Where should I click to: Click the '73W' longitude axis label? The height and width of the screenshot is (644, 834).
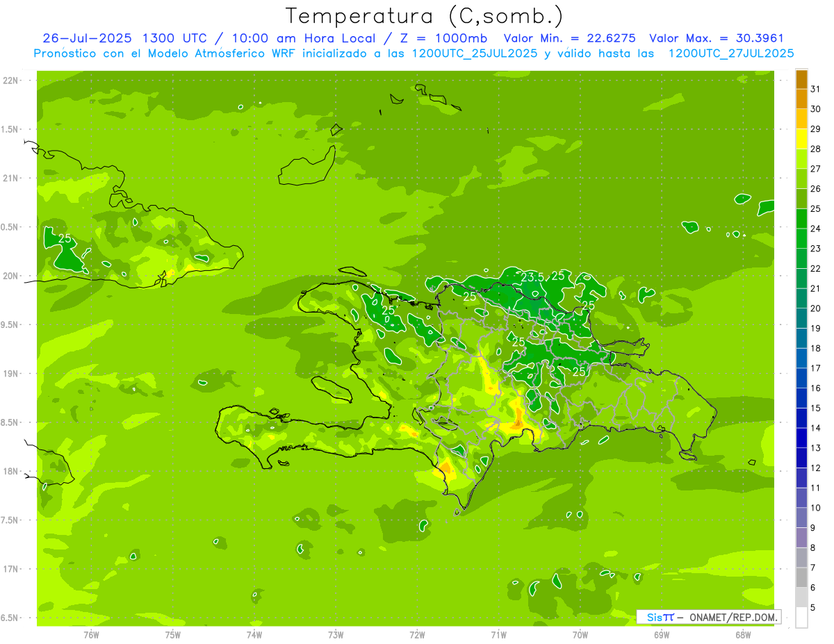pyautogui.click(x=336, y=635)
